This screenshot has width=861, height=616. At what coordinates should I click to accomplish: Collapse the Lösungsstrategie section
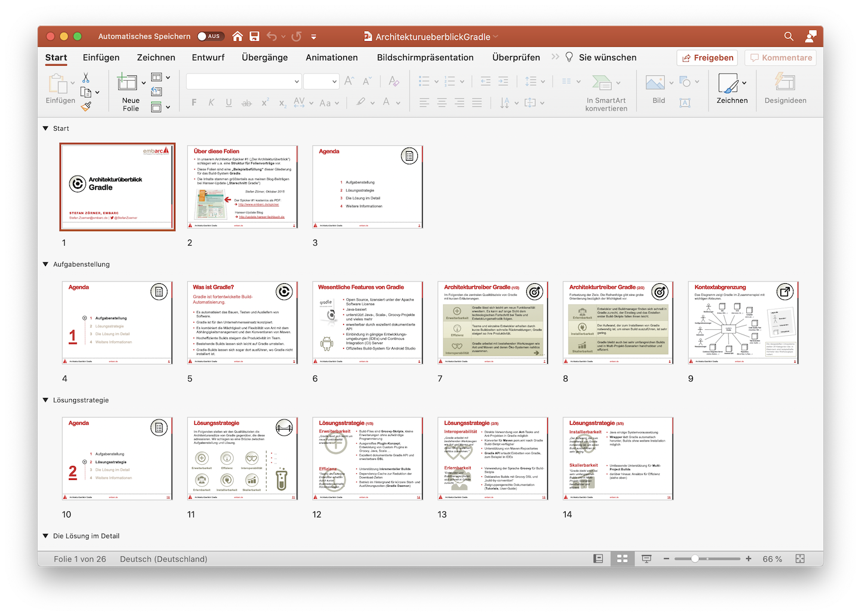45,400
